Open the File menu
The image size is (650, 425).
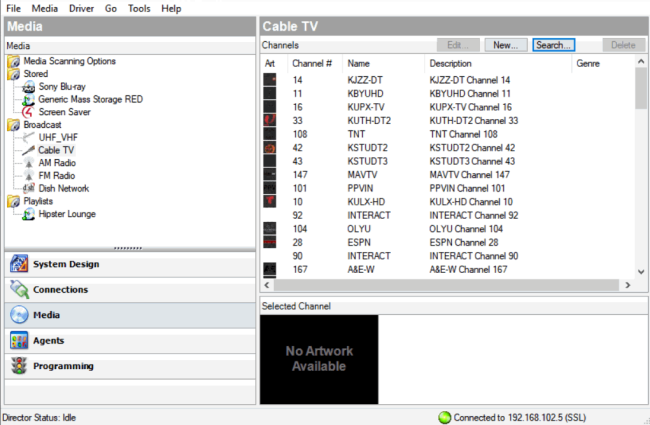coord(13,8)
